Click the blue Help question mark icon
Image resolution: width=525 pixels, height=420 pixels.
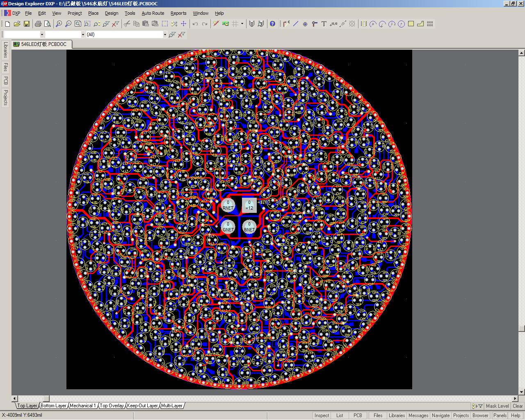coord(272,24)
